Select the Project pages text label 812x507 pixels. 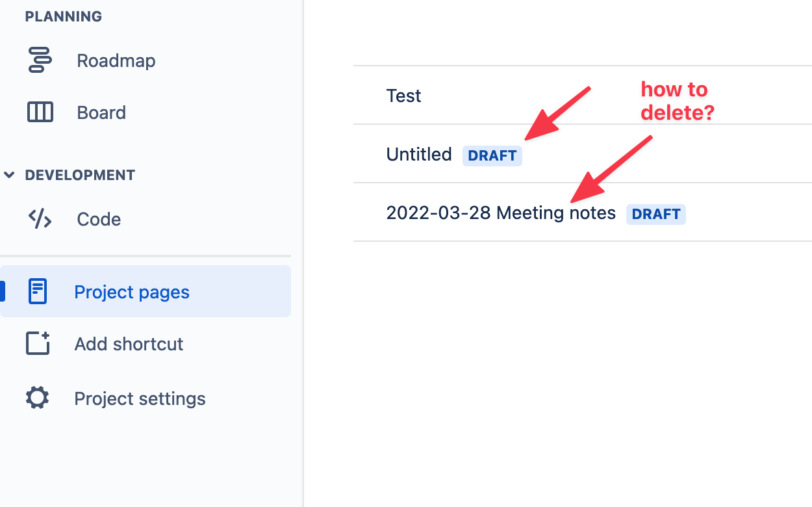(x=132, y=292)
